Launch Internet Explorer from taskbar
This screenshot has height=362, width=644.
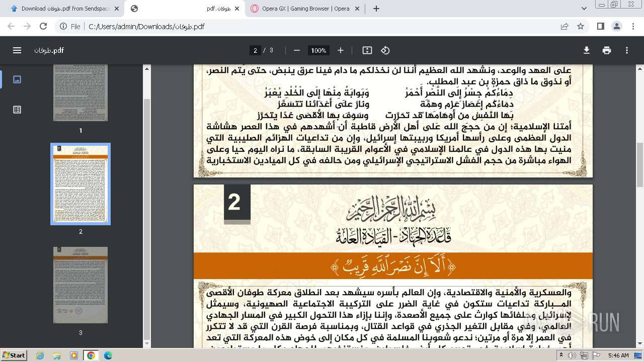pyautogui.click(x=40, y=355)
